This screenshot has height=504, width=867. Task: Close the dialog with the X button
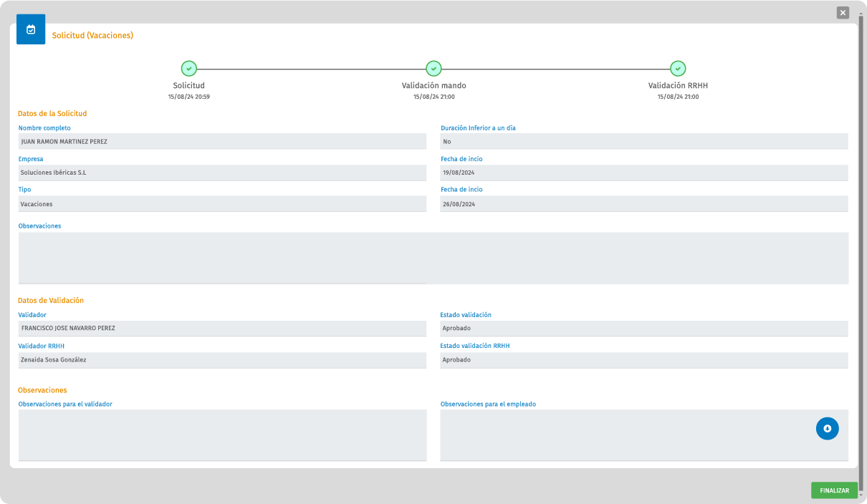(843, 13)
